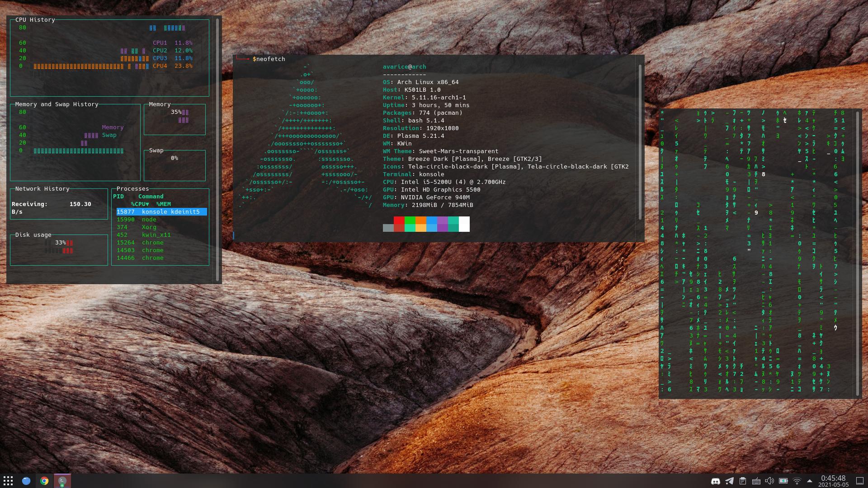Click the PID column header
Screen dimensions: 868x488
(x=118, y=197)
